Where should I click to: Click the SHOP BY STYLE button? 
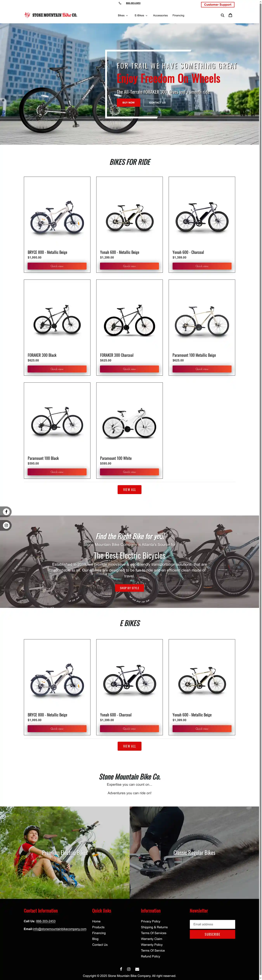129,588
